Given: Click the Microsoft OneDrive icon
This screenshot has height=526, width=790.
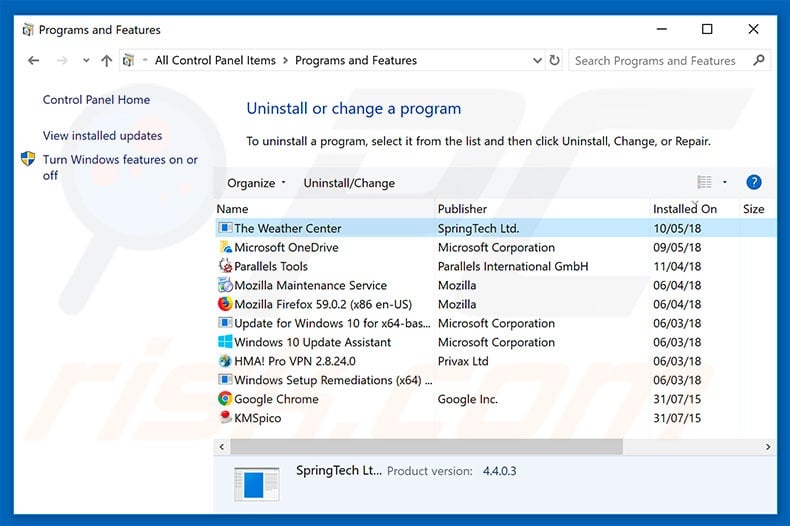Looking at the screenshot, I should [225, 247].
